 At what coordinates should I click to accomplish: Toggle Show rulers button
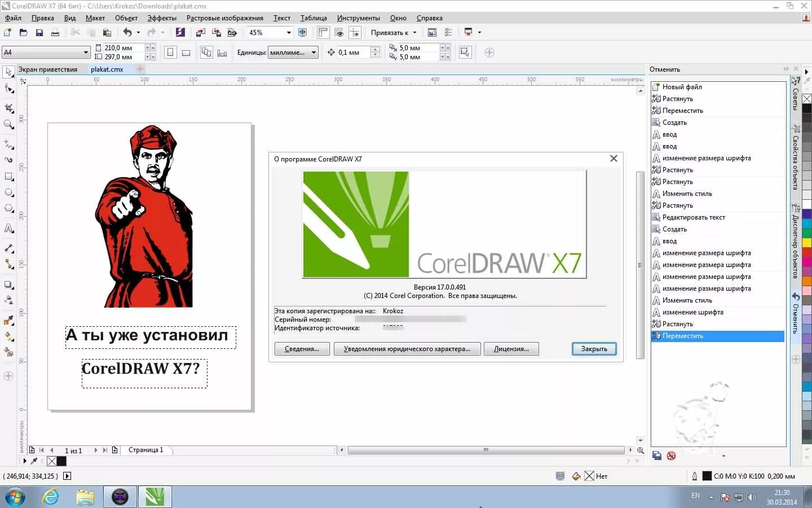[323, 32]
